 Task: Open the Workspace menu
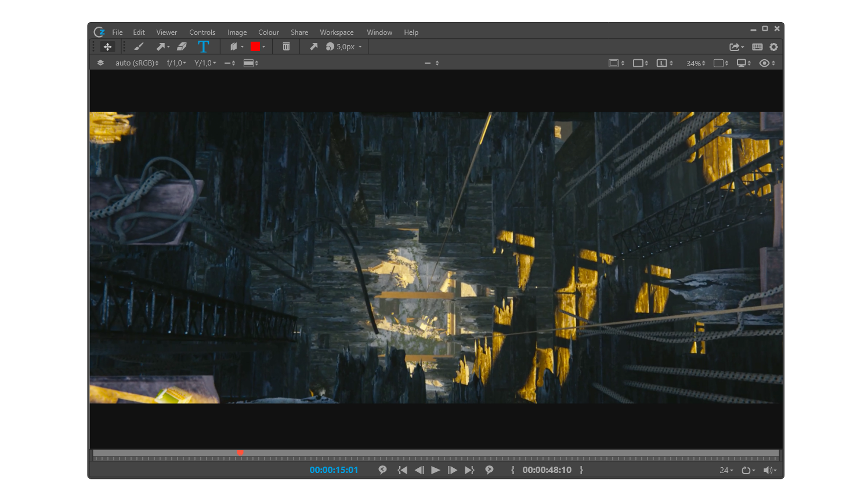(x=337, y=32)
